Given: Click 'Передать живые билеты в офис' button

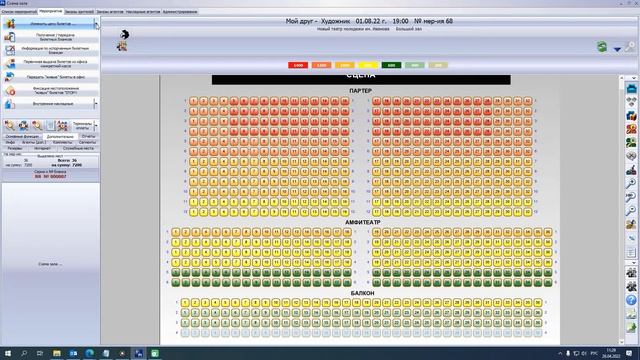Looking at the screenshot, I should [x=51, y=77].
